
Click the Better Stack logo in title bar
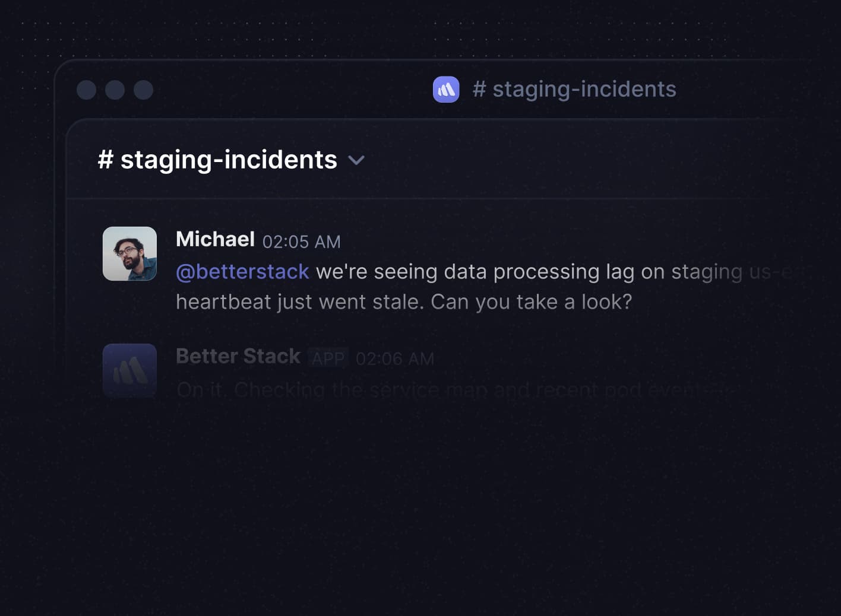(x=446, y=90)
